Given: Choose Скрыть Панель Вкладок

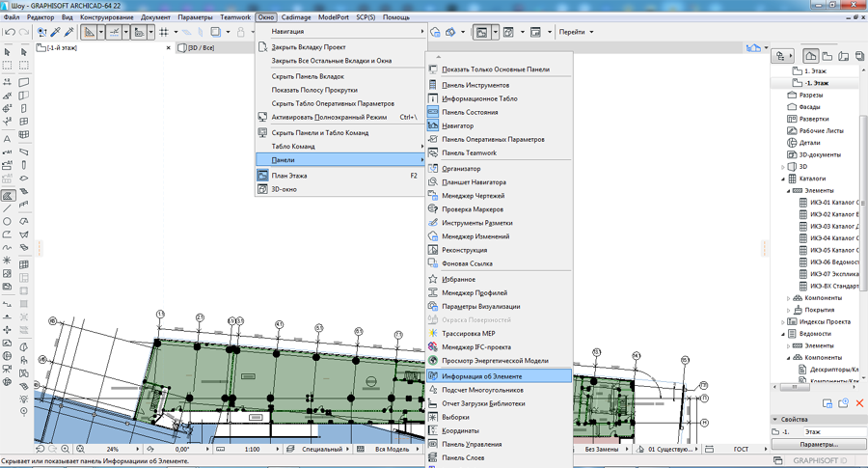Looking at the screenshot, I should 340,76.
